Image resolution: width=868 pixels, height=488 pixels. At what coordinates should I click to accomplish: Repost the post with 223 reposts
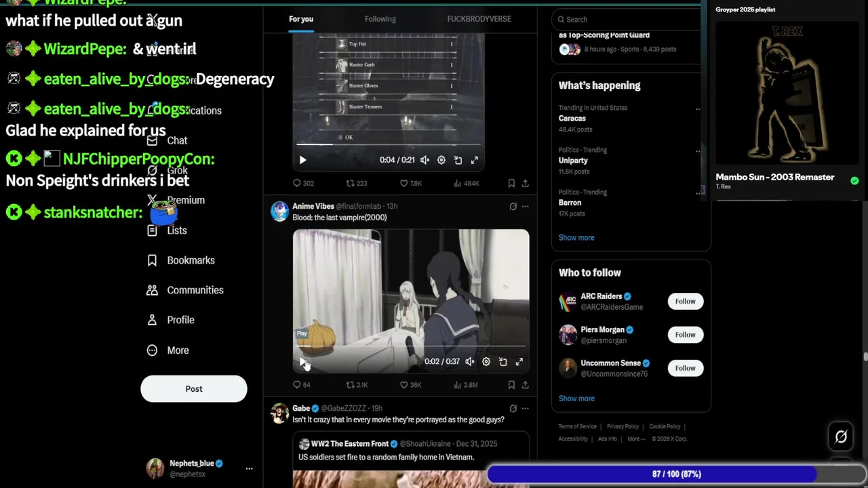click(357, 183)
